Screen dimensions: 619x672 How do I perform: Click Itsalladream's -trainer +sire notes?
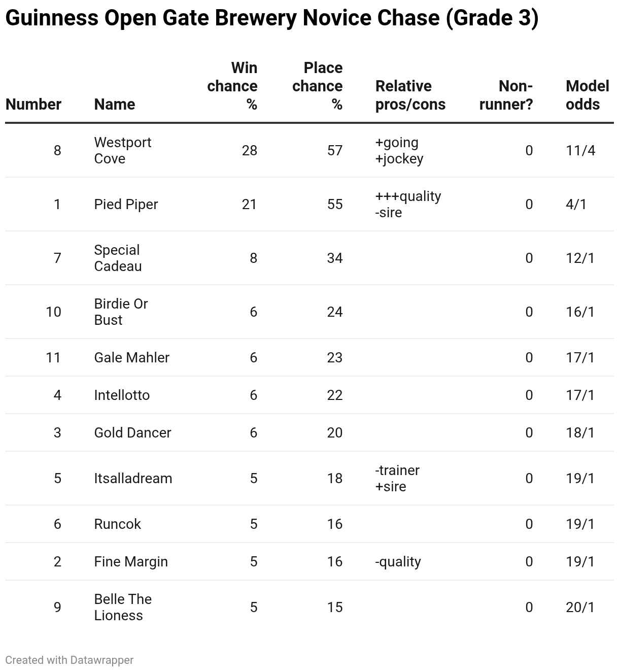[397, 478]
